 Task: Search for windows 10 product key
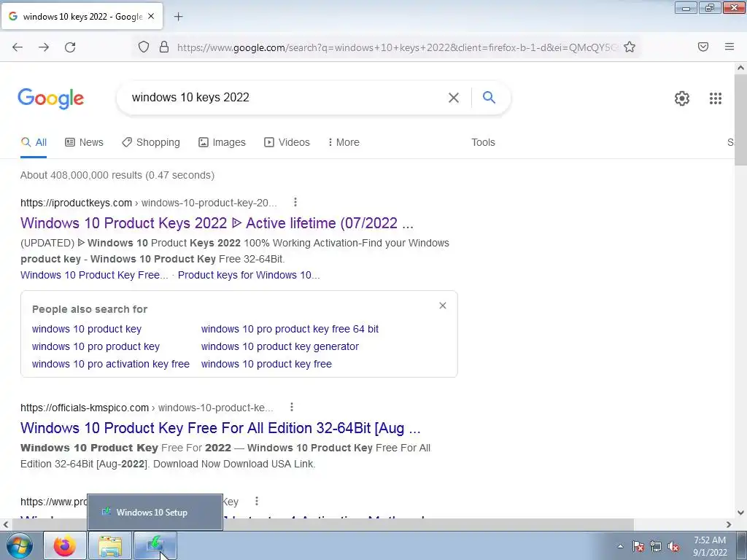click(87, 329)
